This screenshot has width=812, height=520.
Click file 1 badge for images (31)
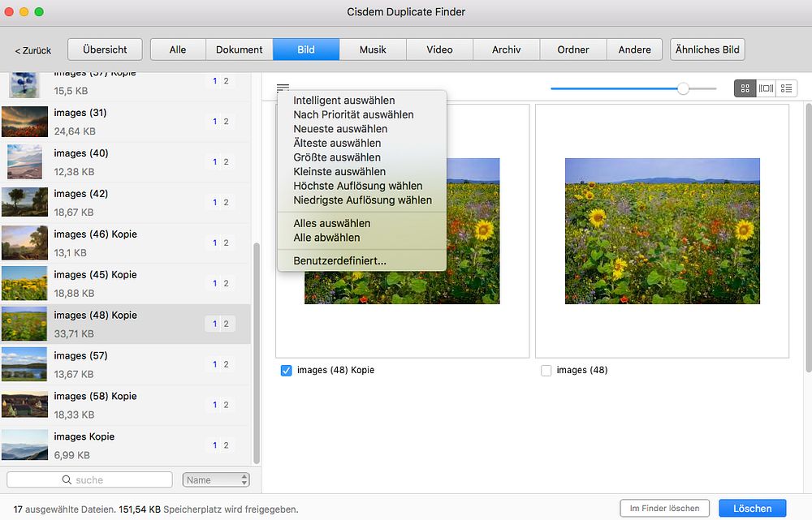point(215,122)
